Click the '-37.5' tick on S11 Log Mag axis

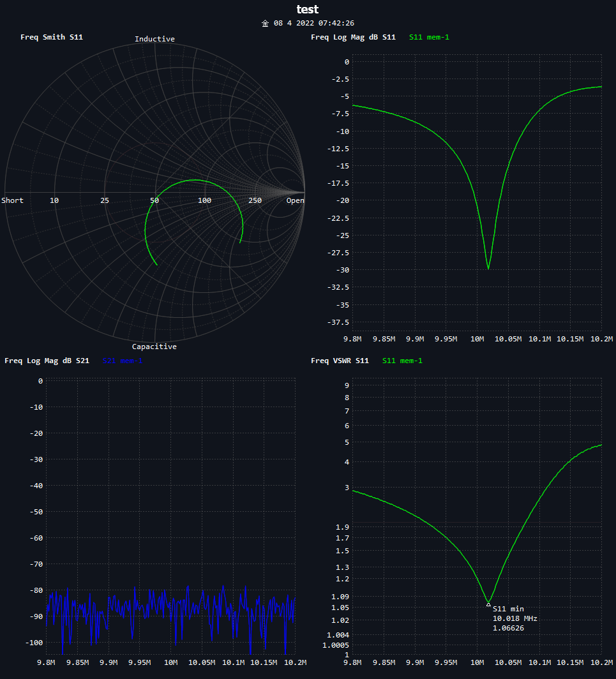click(x=338, y=322)
